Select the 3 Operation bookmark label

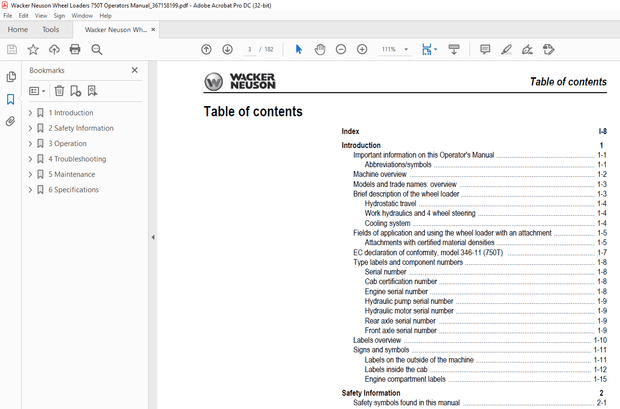pyautogui.click(x=67, y=144)
